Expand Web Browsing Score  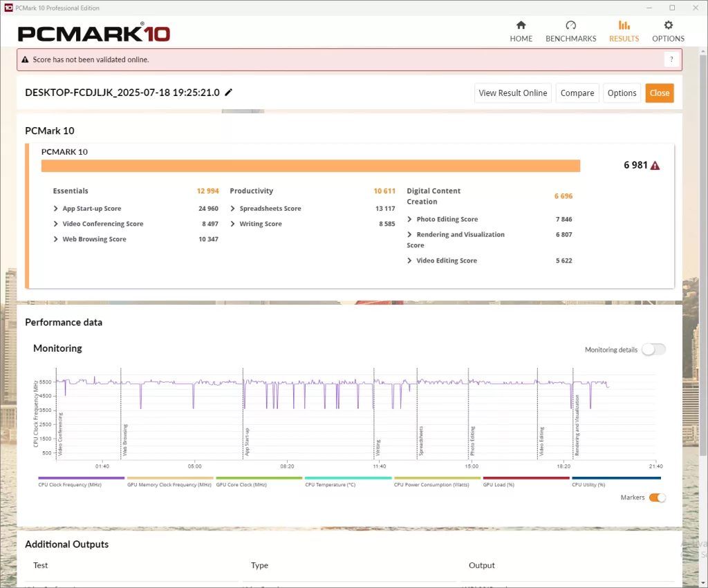pyautogui.click(x=55, y=239)
